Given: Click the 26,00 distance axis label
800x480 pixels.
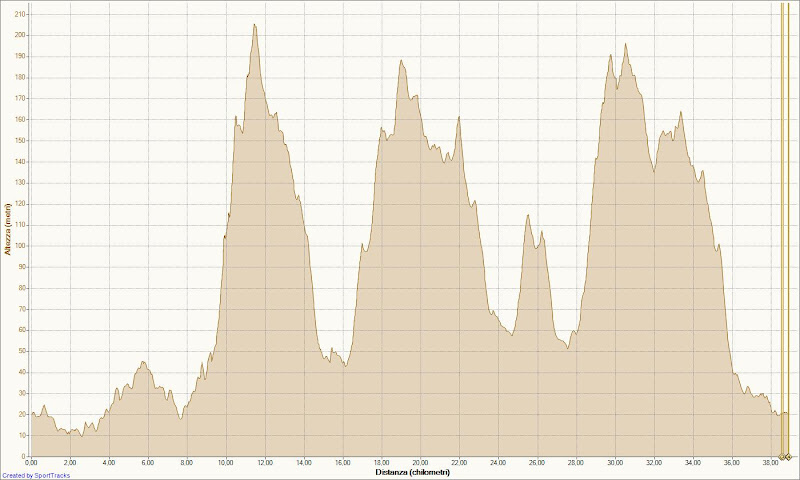Looking at the screenshot, I should coord(537,463).
